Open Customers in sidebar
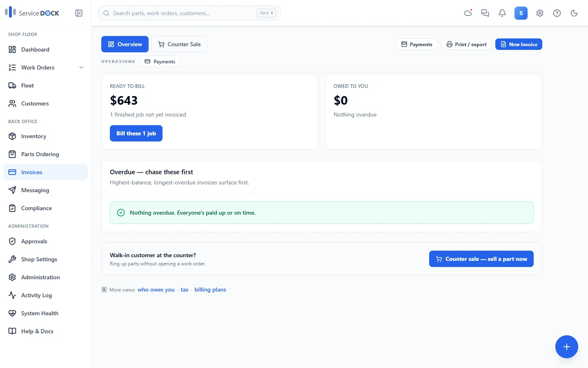The height and width of the screenshot is (368, 588). point(46,103)
